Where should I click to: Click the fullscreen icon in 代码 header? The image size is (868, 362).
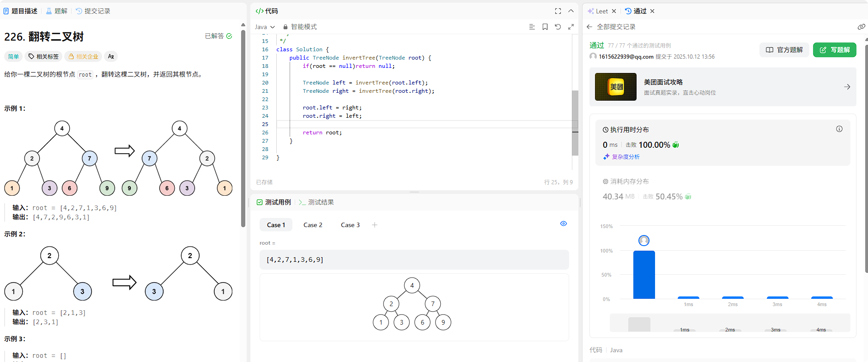point(558,11)
